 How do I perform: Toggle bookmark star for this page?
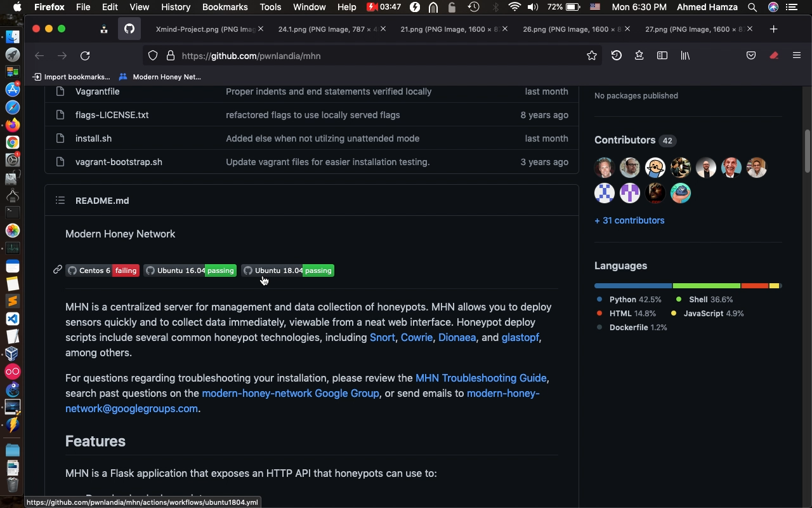[x=592, y=56]
